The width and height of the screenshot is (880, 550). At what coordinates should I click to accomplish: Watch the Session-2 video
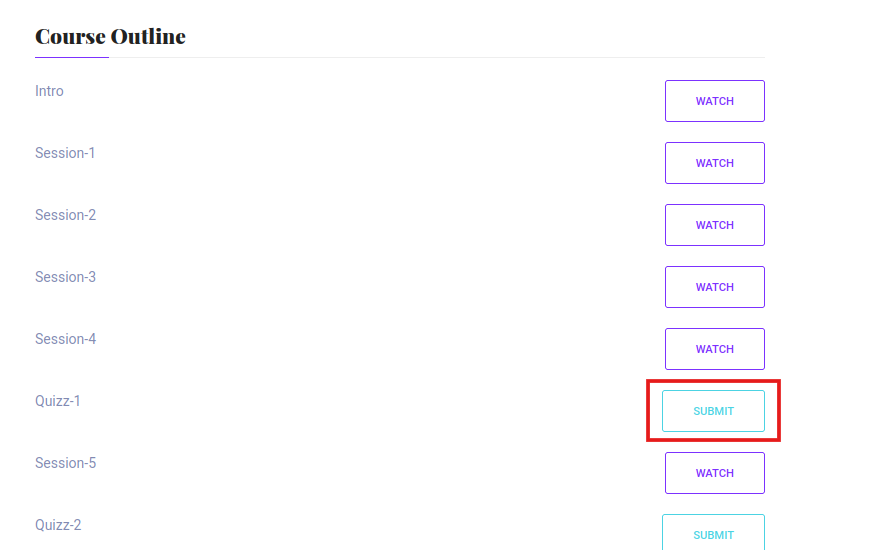coord(714,225)
